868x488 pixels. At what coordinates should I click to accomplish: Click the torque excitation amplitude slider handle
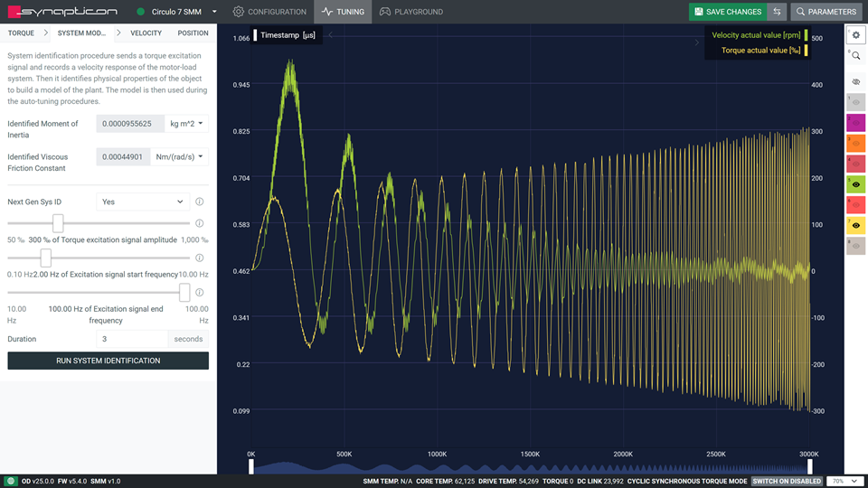(58, 223)
